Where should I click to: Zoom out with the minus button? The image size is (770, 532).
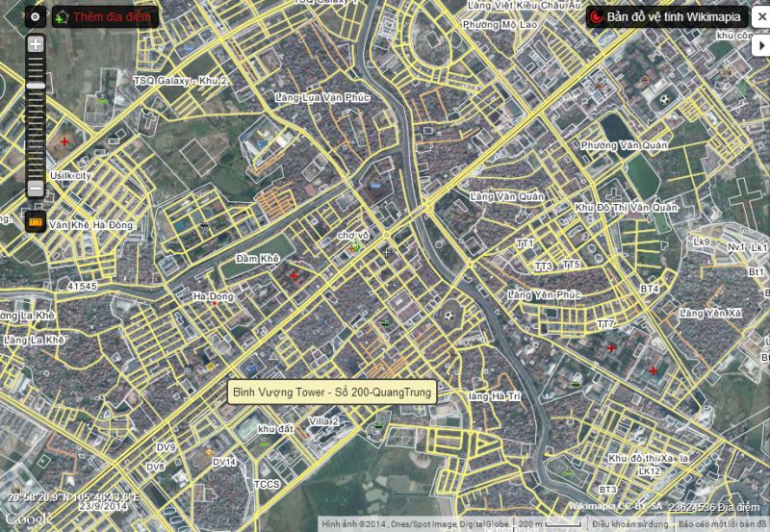(36, 189)
